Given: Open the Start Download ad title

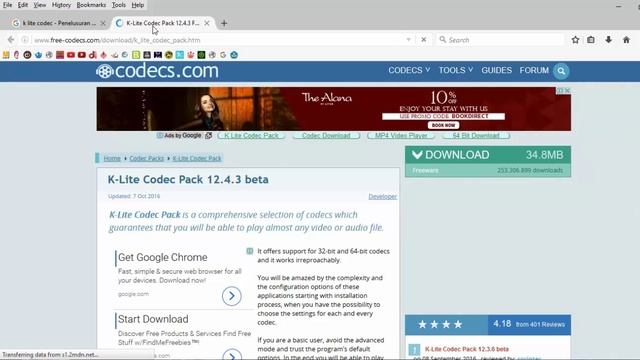Looking at the screenshot, I should pos(153,319).
